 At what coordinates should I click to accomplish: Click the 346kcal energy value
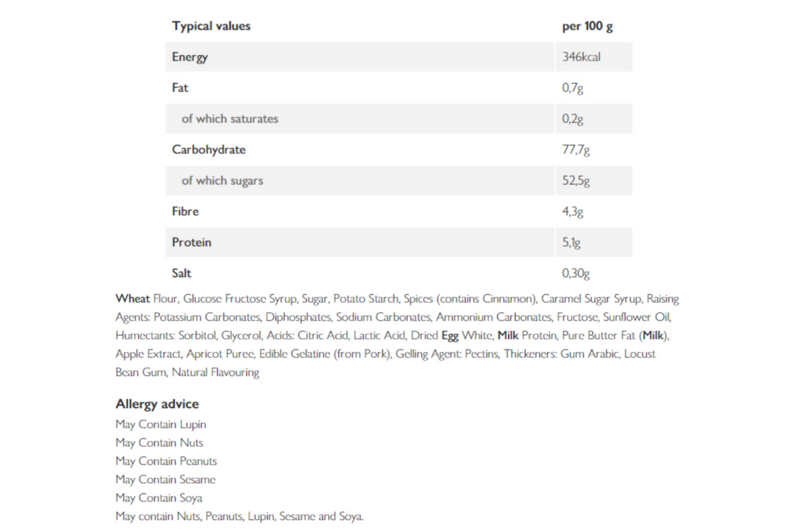coord(581,57)
